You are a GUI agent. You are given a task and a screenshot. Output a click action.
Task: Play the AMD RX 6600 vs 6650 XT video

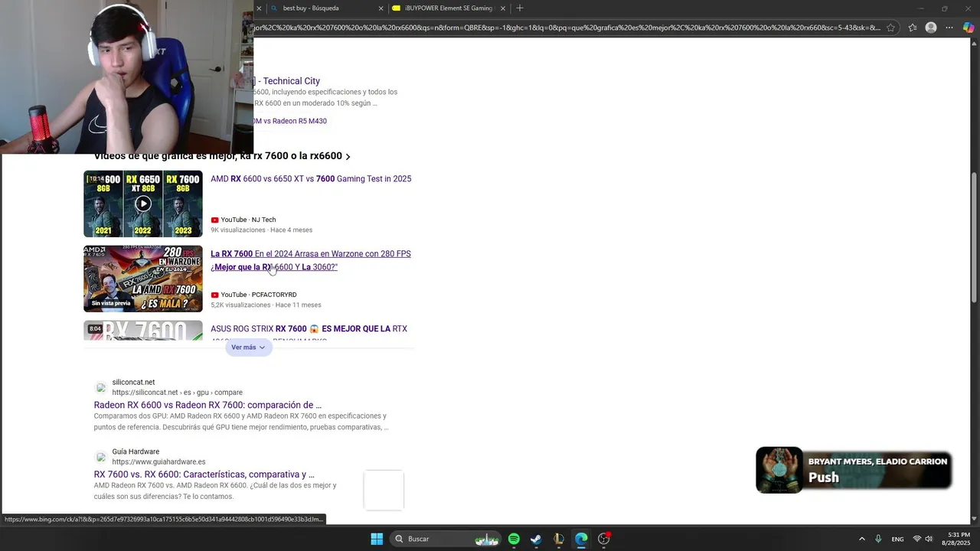(143, 204)
